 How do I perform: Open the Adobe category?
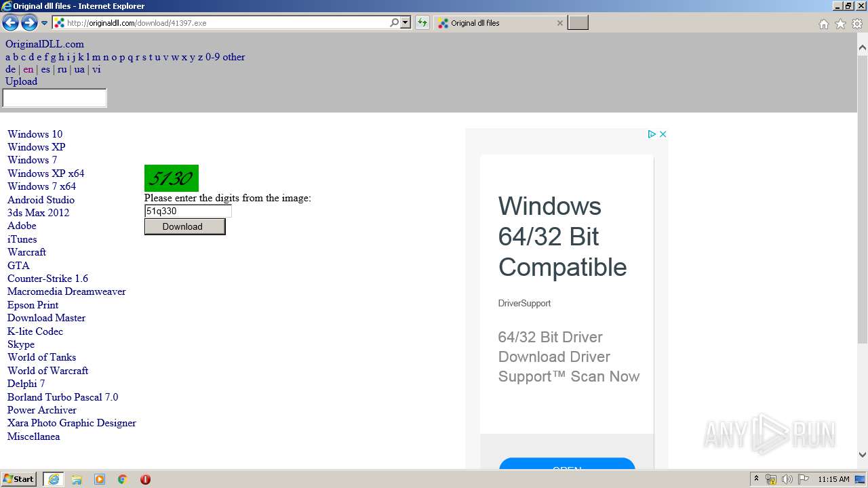(x=22, y=226)
